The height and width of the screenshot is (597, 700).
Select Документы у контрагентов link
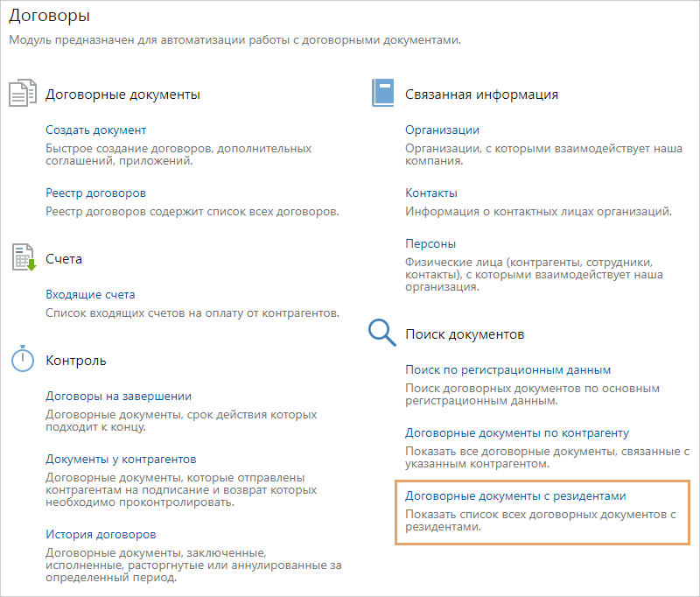click(x=121, y=459)
